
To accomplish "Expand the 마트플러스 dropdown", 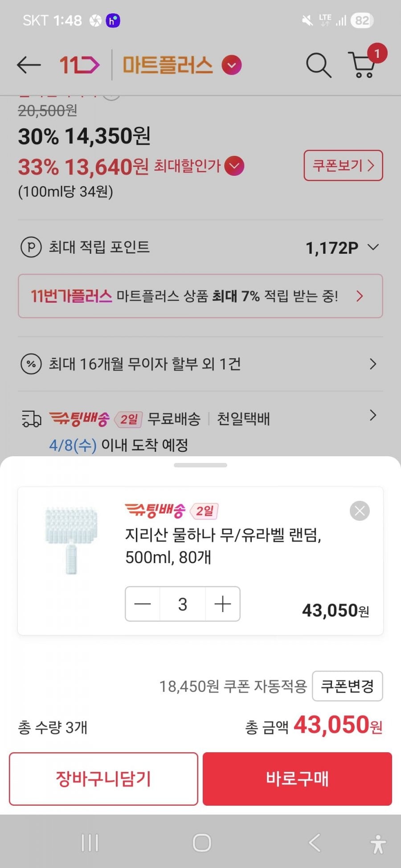I will pos(232,65).
